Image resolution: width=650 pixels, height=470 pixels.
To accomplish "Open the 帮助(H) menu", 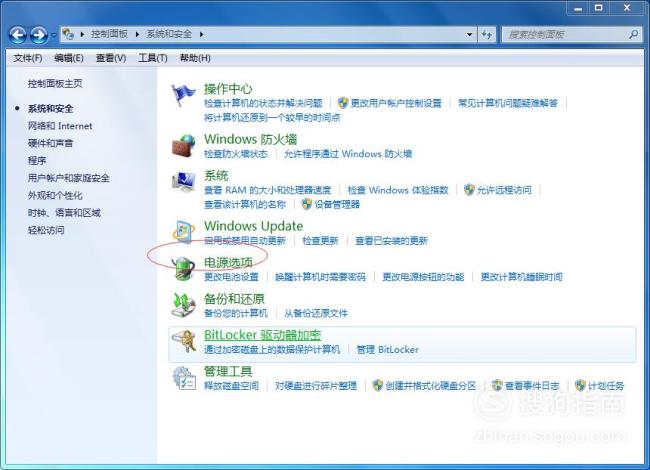I will pos(195,58).
